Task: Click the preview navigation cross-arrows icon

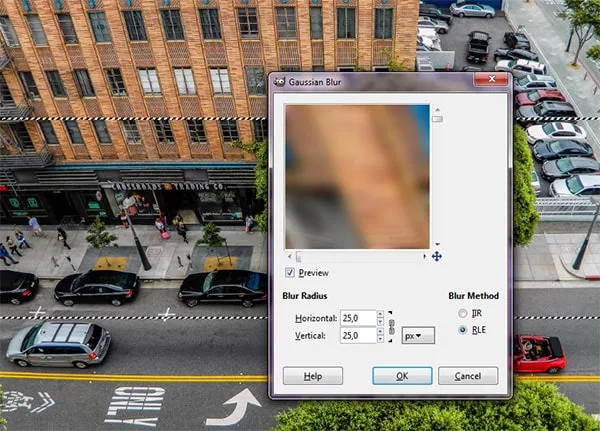Action: [437, 256]
